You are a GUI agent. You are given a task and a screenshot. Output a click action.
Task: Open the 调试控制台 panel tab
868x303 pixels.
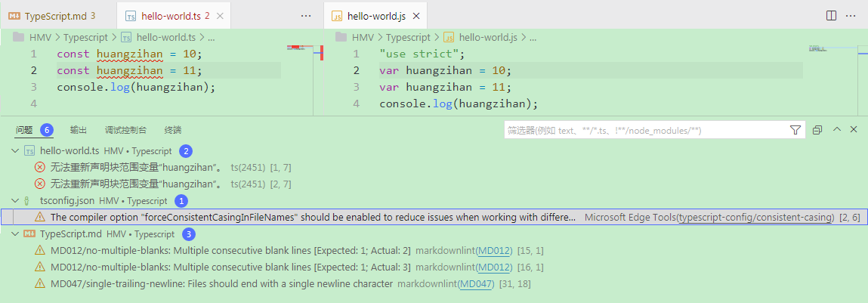125,130
